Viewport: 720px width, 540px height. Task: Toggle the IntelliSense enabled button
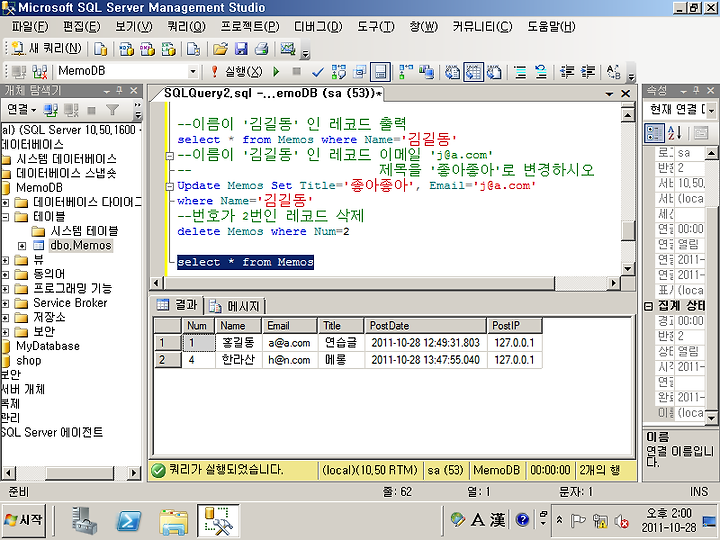pos(380,72)
